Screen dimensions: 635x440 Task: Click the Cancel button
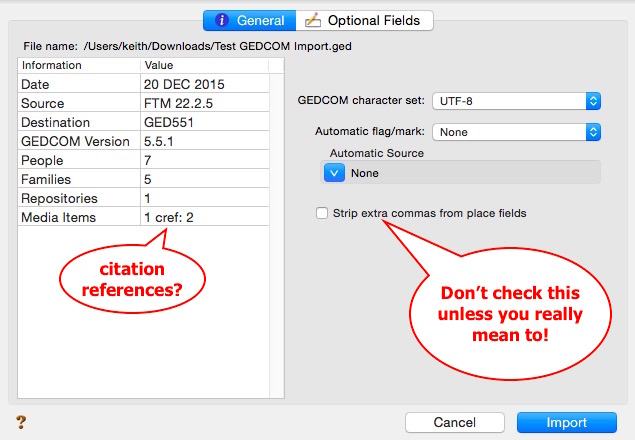(x=455, y=423)
